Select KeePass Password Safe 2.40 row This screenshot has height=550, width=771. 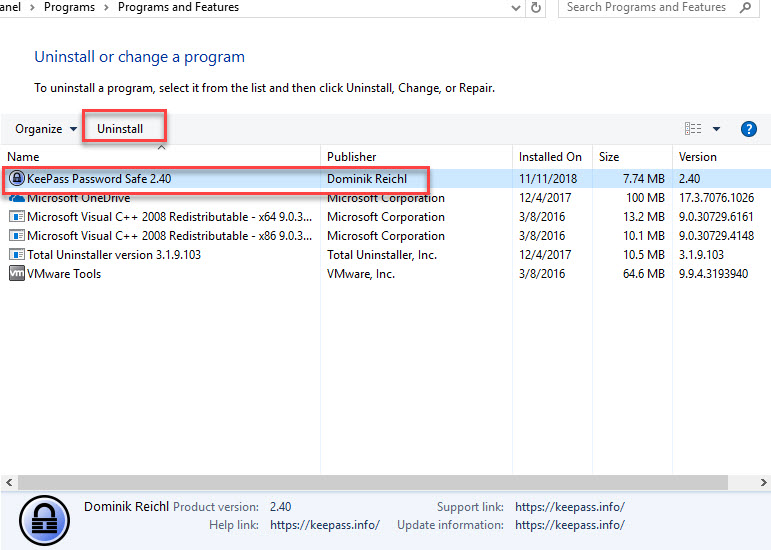coord(386,178)
